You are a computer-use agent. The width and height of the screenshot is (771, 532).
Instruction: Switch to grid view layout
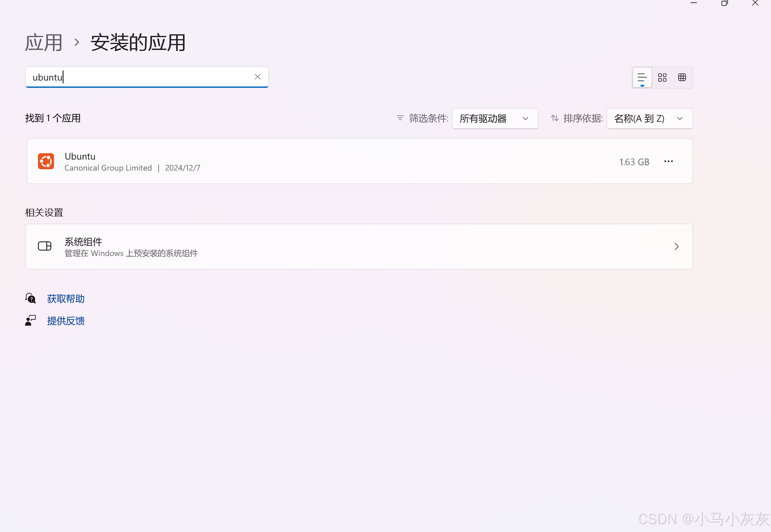pyautogui.click(x=662, y=78)
